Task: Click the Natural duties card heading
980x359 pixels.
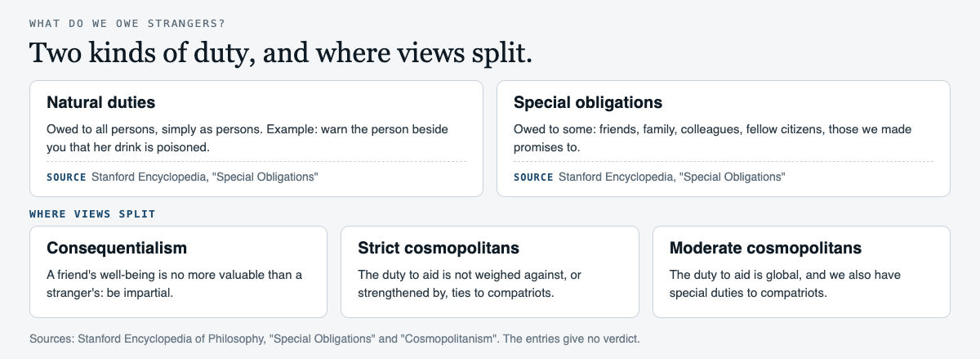Action: point(101,103)
